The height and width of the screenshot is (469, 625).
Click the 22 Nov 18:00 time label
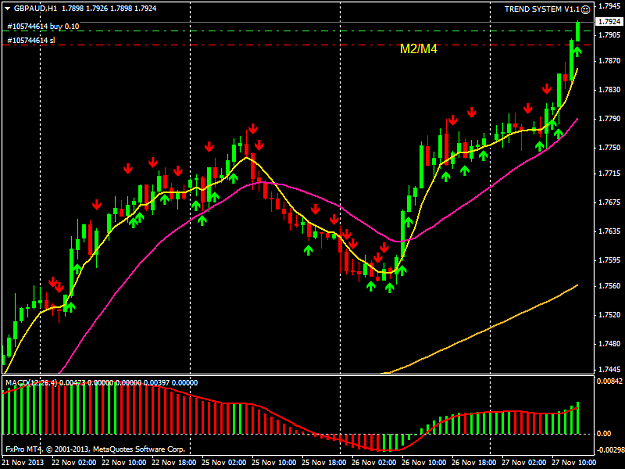tap(174, 462)
